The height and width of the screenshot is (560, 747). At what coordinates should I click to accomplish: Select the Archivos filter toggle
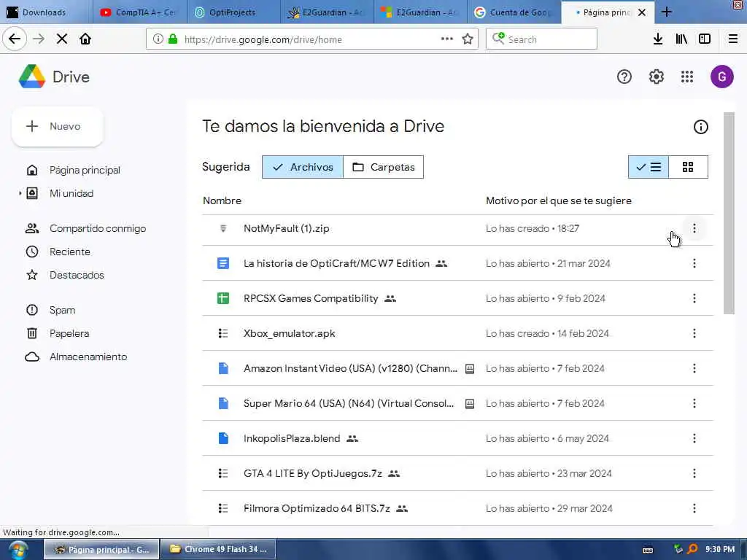303,167
